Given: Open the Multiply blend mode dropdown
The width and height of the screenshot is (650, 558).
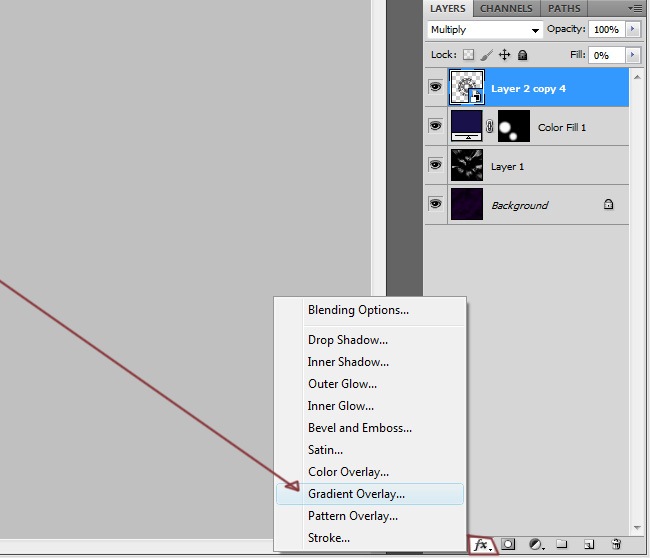Looking at the screenshot, I should click(x=485, y=30).
